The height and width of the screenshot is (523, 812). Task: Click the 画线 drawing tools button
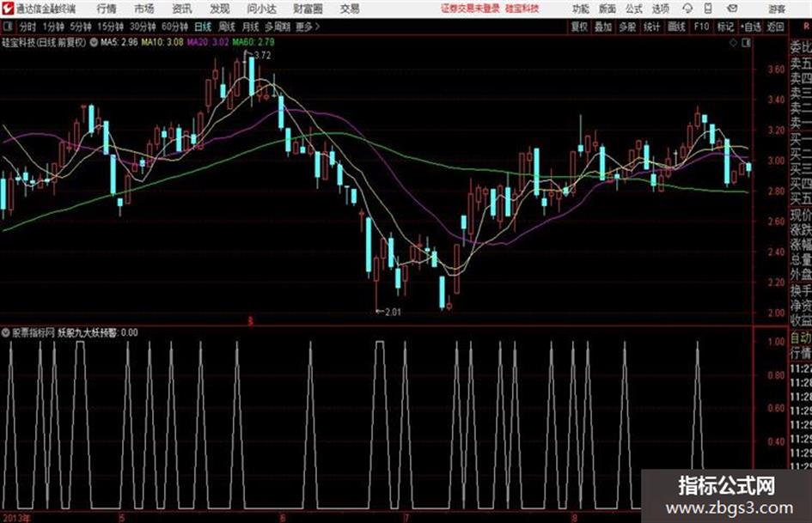point(676,27)
